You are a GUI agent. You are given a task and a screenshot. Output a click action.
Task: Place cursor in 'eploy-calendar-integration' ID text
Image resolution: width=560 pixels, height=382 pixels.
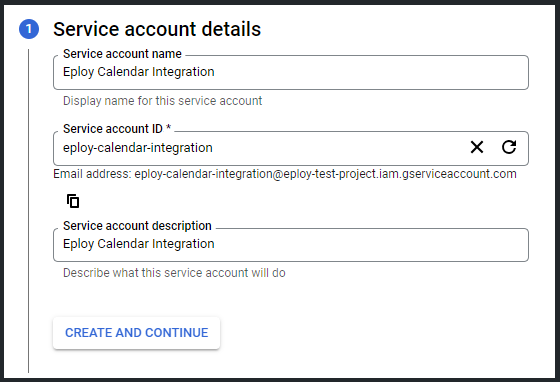click(138, 148)
